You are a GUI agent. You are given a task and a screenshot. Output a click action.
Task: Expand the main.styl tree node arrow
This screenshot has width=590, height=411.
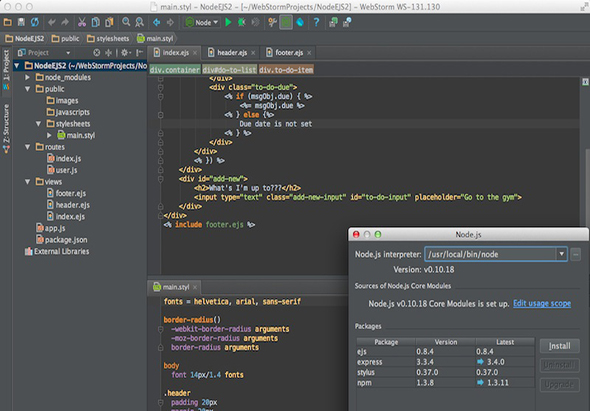(x=49, y=135)
